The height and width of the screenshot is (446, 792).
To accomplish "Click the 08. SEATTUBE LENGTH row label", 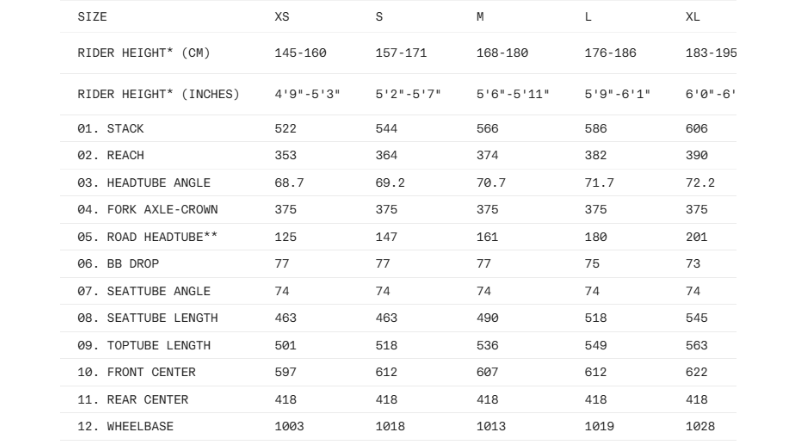I will pyautogui.click(x=147, y=318).
